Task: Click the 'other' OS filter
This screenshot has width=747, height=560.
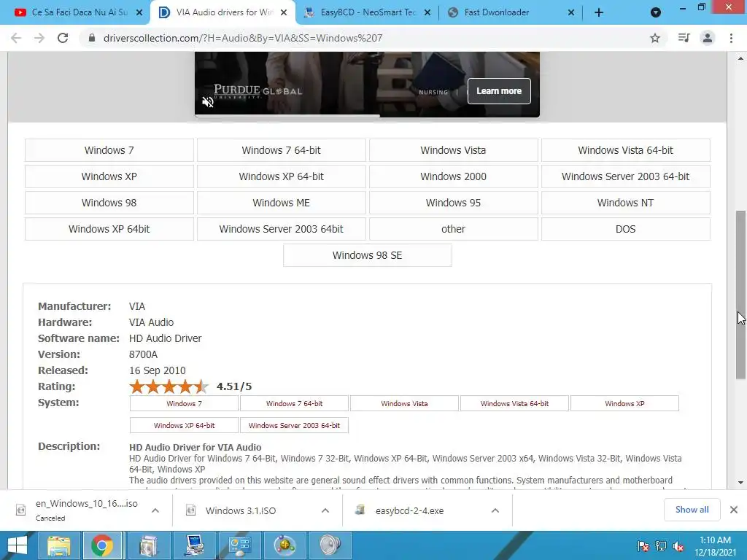Action: (453, 228)
